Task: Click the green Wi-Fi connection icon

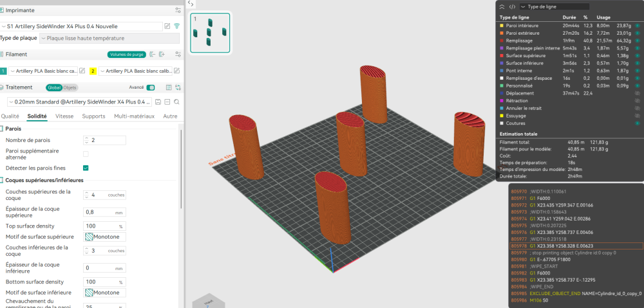Action: tap(177, 26)
